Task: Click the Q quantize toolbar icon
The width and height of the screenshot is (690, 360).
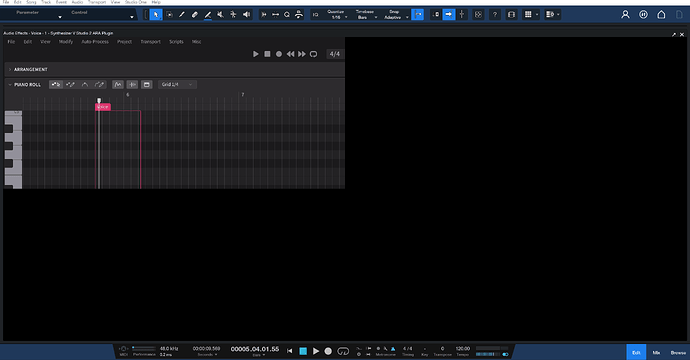Action: click(x=287, y=15)
